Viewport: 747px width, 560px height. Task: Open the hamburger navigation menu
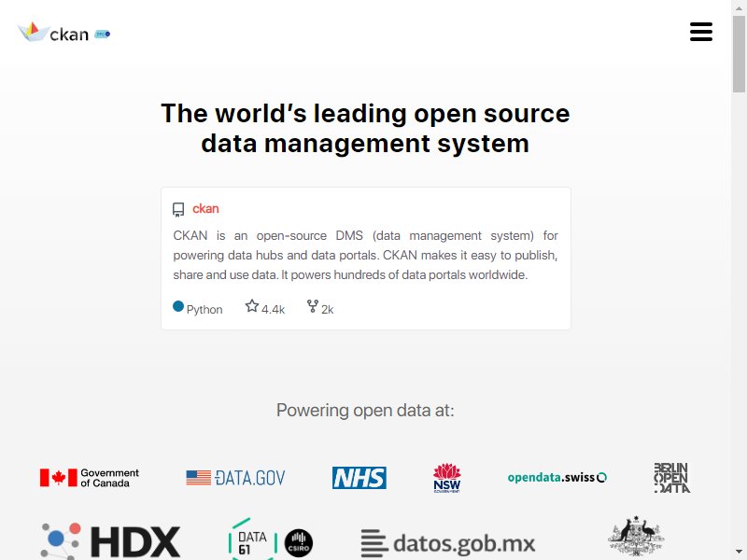701,32
